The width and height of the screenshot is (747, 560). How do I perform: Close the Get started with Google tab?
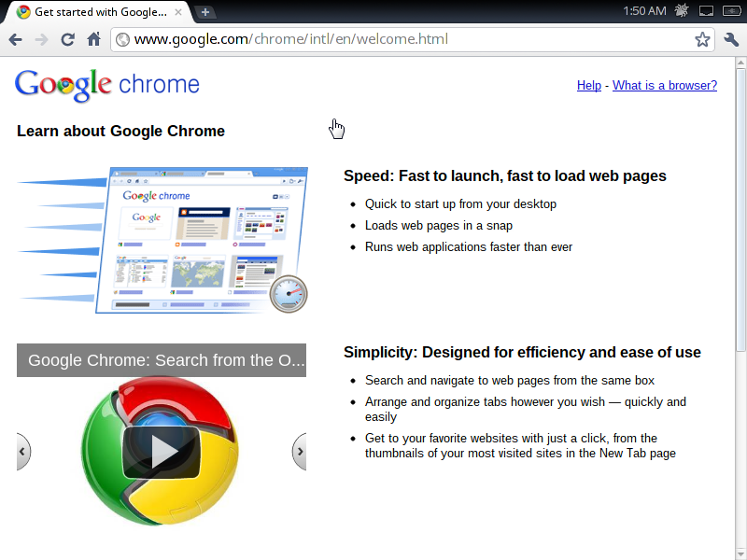pos(178,12)
